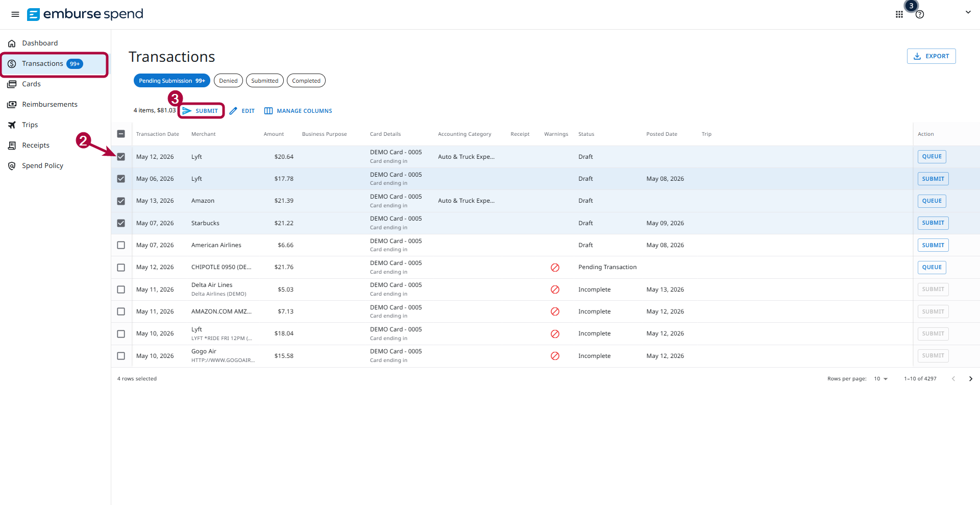Click the Reimbursements money icon

point(12,105)
